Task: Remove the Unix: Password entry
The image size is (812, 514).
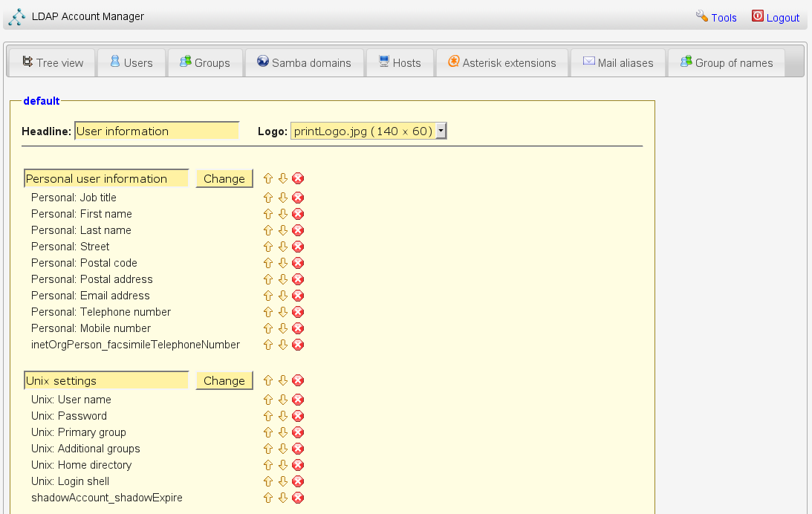Action: [298, 416]
